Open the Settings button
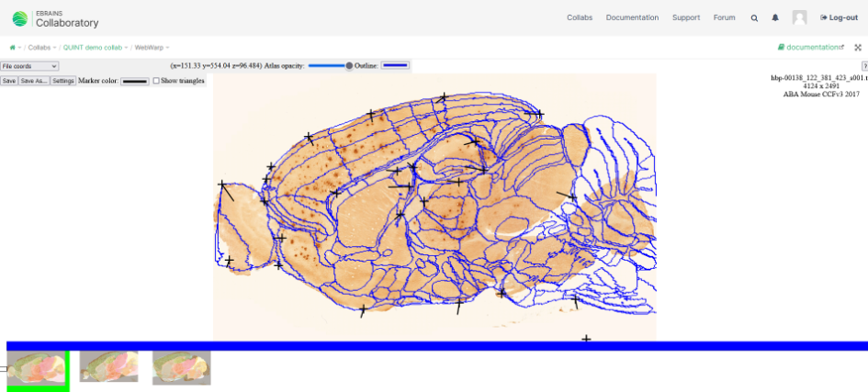868x392 pixels. (x=62, y=81)
